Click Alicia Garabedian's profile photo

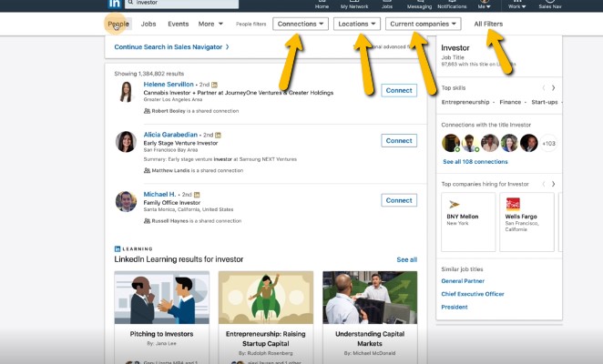point(127,141)
